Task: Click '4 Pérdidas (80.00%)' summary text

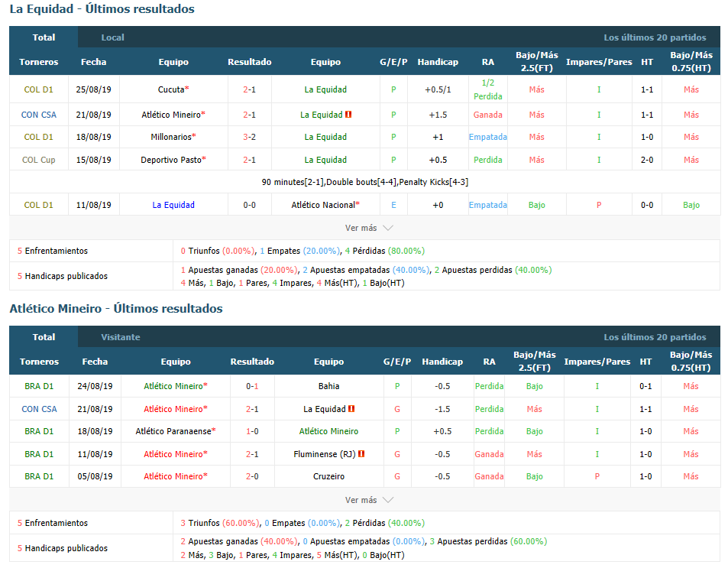Action: pos(385,251)
